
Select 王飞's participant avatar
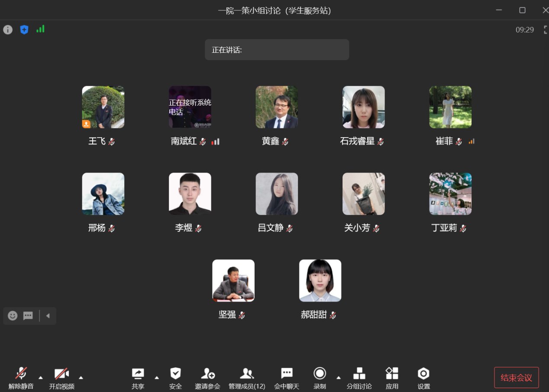[x=103, y=107]
